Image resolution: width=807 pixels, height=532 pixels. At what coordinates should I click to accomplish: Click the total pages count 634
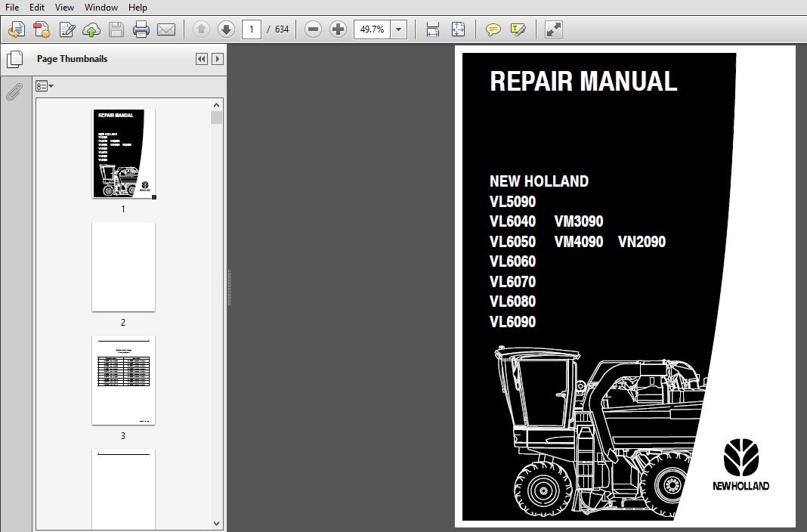pyautogui.click(x=282, y=29)
